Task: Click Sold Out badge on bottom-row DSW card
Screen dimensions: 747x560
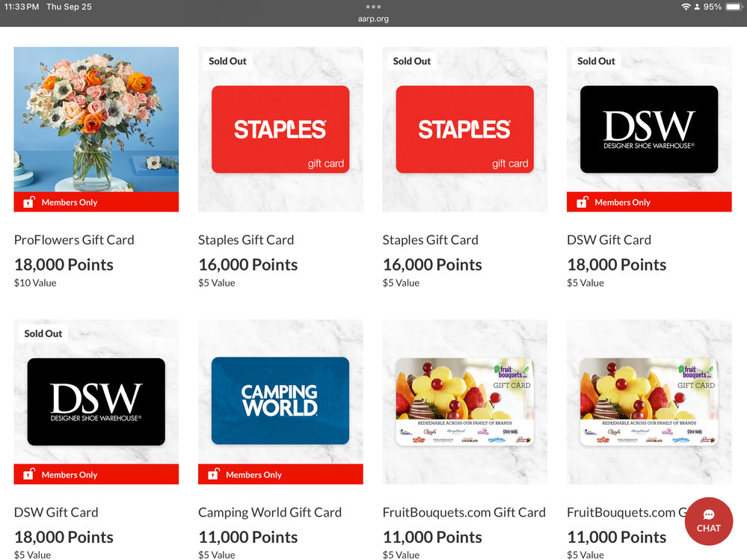Action: click(43, 333)
